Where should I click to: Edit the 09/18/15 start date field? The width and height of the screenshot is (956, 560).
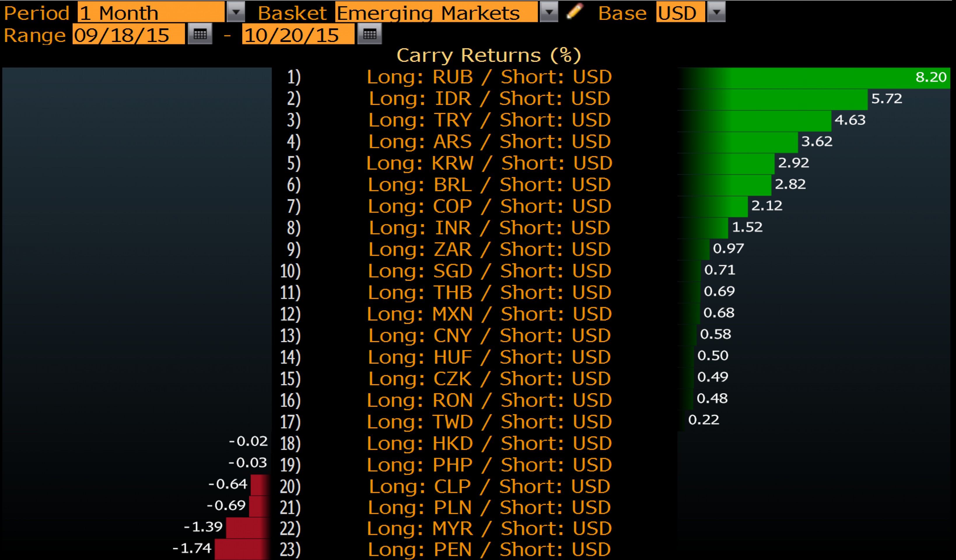128,34
